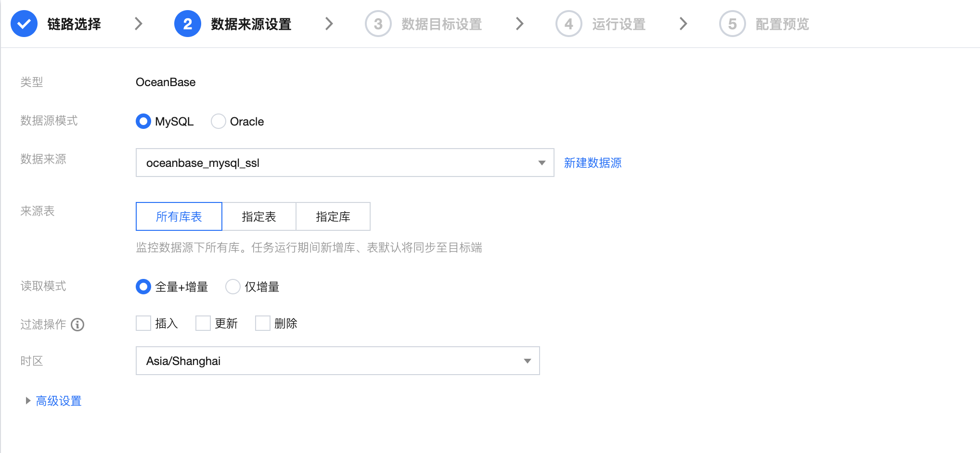The width and height of the screenshot is (980, 453).
Task: Select the 所有库表 option button
Action: (179, 216)
